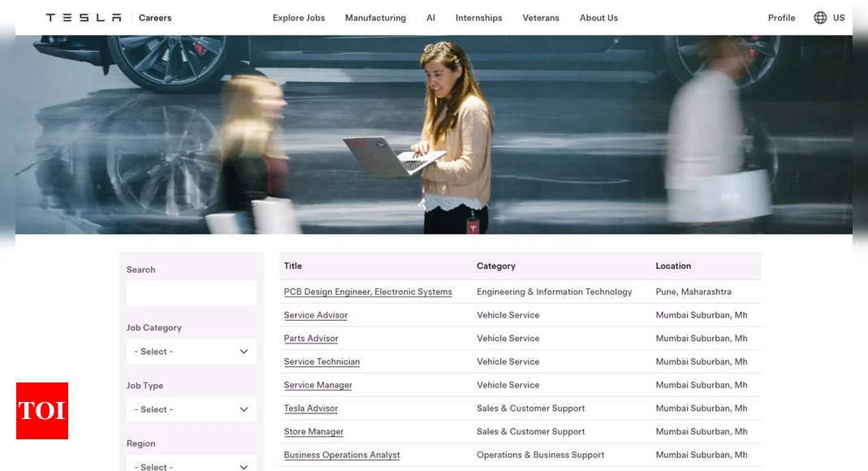The height and width of the screenshot is (471, 868).
Task: View the Service Technician job posting
Action: (x=322, y=361)
